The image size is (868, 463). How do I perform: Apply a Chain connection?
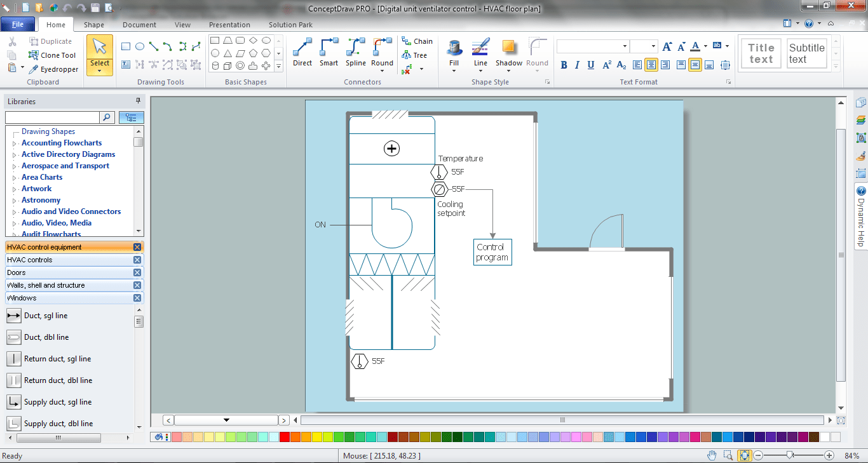point(417,41)
